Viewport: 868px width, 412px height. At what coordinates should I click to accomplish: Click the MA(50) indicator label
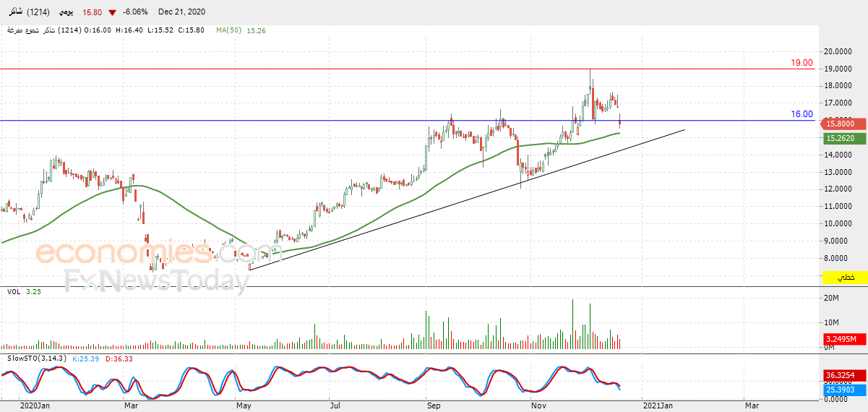[x=229, y=30]
